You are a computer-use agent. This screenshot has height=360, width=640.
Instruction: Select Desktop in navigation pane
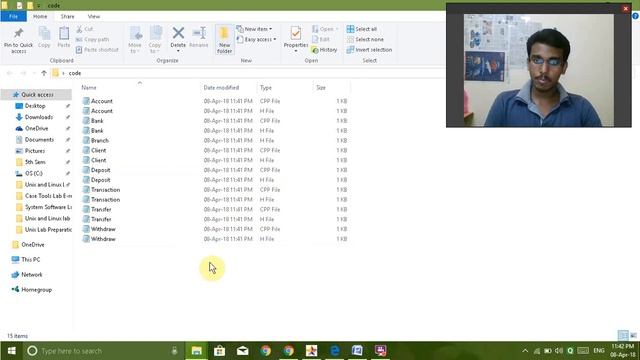coord(35,106)
